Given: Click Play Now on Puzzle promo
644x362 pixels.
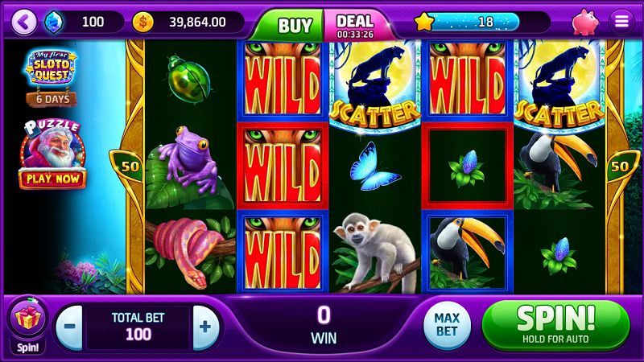Looking at the screenshot, I should (52, 179).
